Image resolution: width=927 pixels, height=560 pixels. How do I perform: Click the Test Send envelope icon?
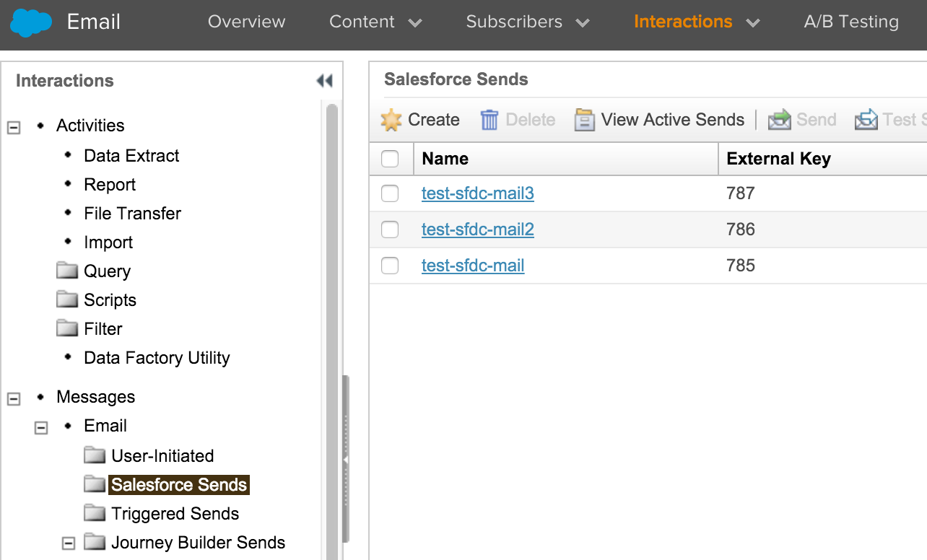click(866, 120)
